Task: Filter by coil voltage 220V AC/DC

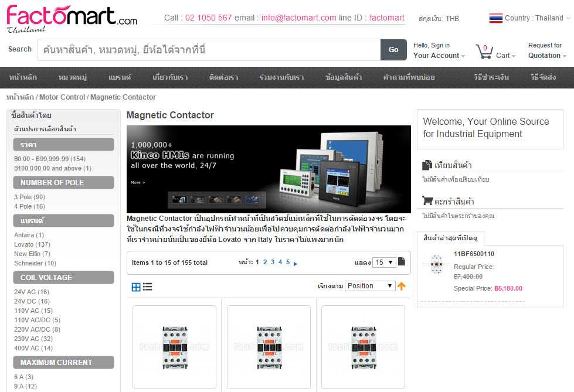Action: 37,329
